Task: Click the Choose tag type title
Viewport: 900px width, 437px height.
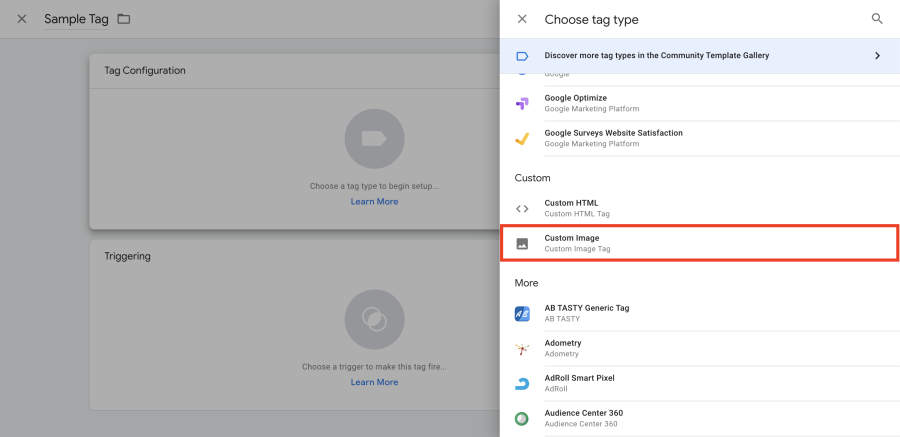Action: (591, 20)
